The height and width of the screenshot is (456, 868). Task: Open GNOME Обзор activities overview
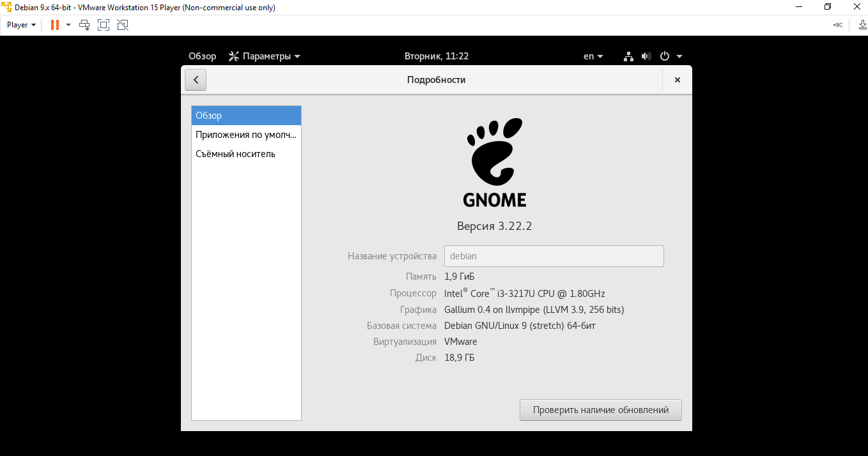coord(202,56)
